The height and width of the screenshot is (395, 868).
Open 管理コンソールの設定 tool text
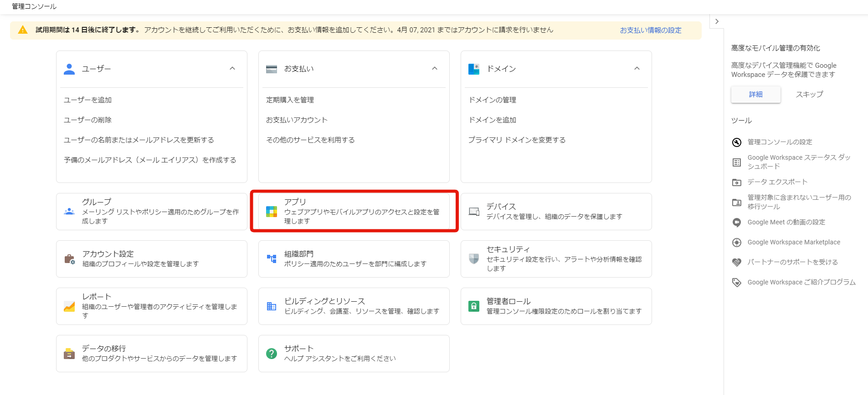pyautogui.click(x=780, y=142)
